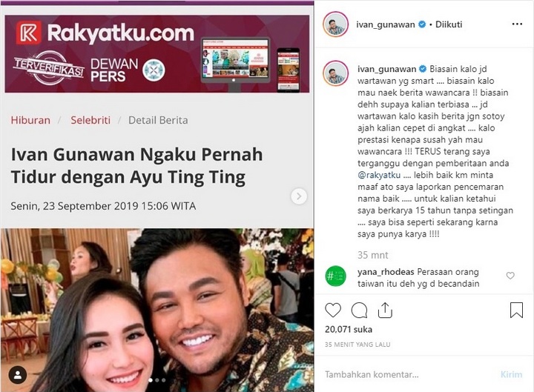This screenshot has width=534, height=392.
Task: Open the comment bubble icon
Action: click(x=359, y=310)
